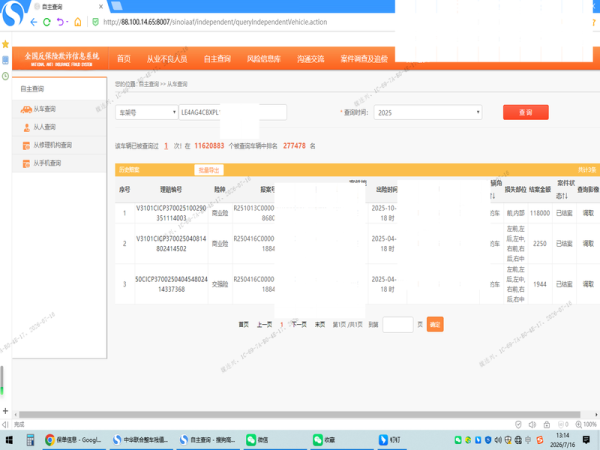Open the Windows Start menu
The width and height of the screenshot is (600, 450).
[x=8, y=440]
